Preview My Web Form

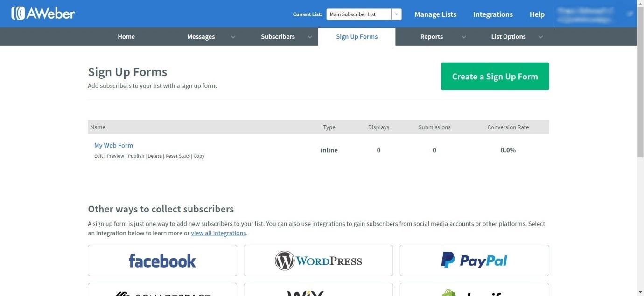115,156
